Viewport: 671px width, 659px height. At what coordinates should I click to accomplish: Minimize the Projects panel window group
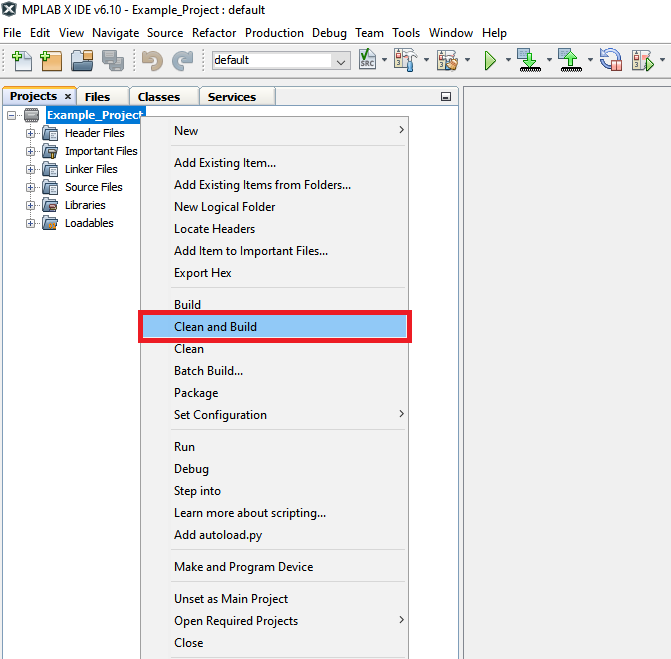point(446,97)
